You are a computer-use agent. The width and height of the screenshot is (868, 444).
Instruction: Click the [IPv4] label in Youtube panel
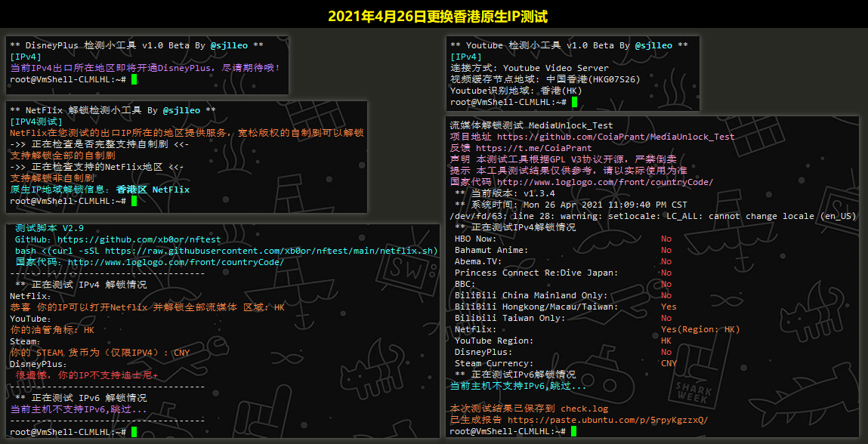click(x=466, y=57)
